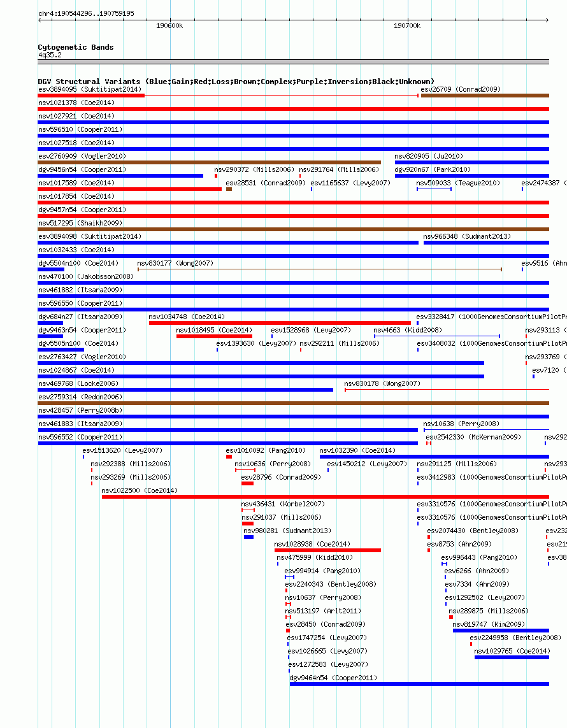
Task: Select dgv9457n54 (Cooper2011) entry
Action: 294,216
